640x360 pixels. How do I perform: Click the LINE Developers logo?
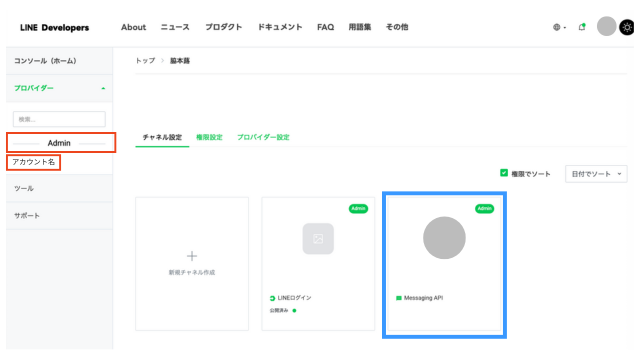click(54, 27)
